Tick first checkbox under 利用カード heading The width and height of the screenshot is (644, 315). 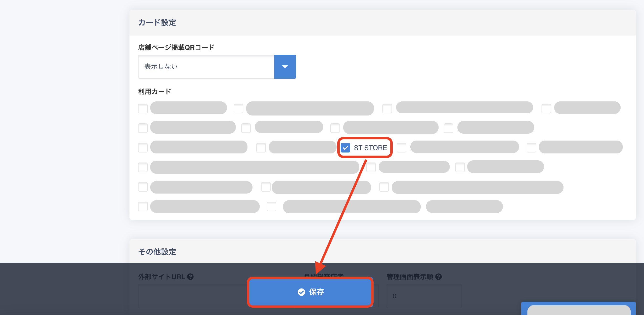[x=143, y=108]
